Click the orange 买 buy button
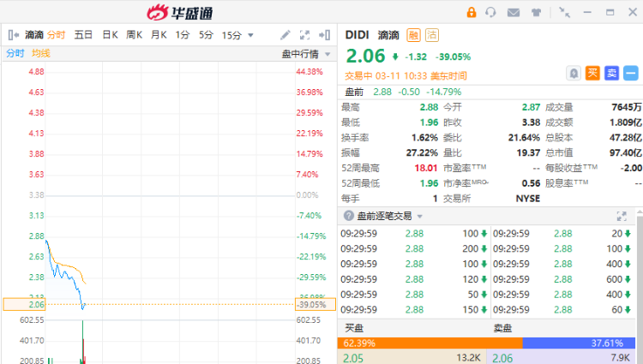Viewport: 643px width, 364px height. point(592,74)
